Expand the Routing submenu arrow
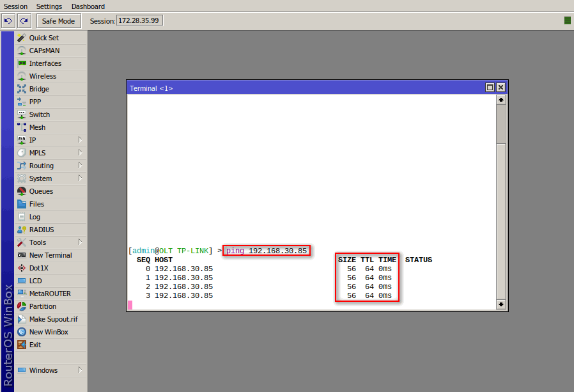 (x=81, y=166)
